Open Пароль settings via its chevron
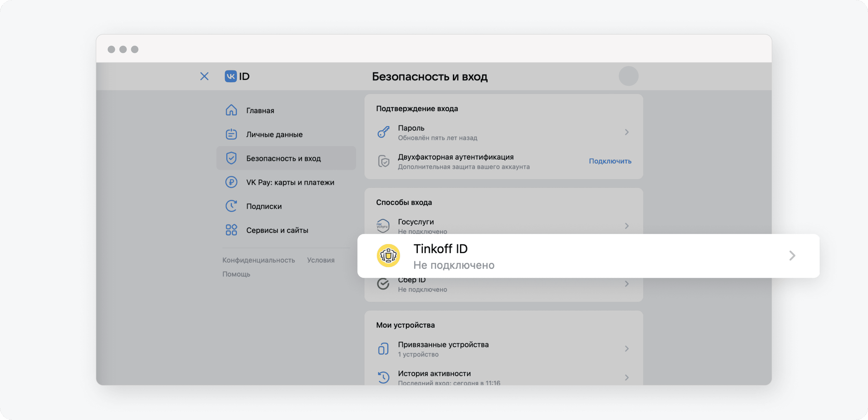 pos(627,132)
